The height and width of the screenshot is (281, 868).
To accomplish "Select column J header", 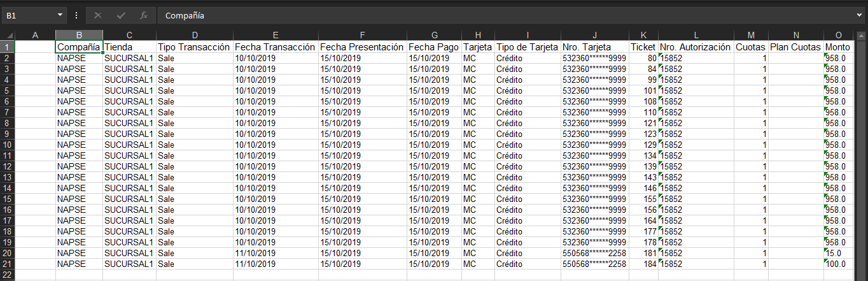I will [x=594, y=35].
